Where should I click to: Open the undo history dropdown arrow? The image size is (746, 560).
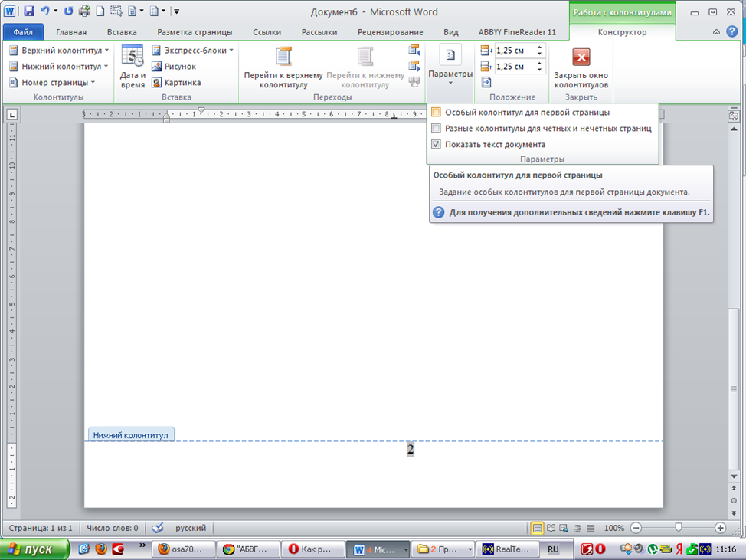(56, 11)
